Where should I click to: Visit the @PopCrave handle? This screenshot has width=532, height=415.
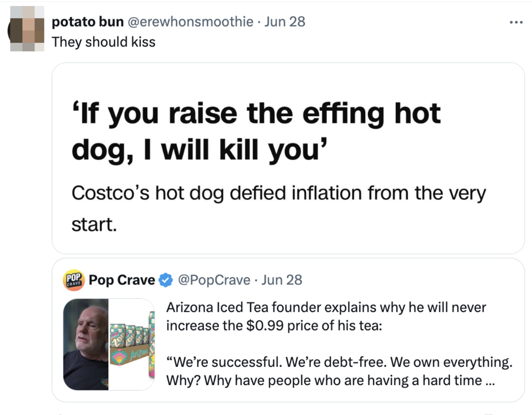tap(214, 280)
